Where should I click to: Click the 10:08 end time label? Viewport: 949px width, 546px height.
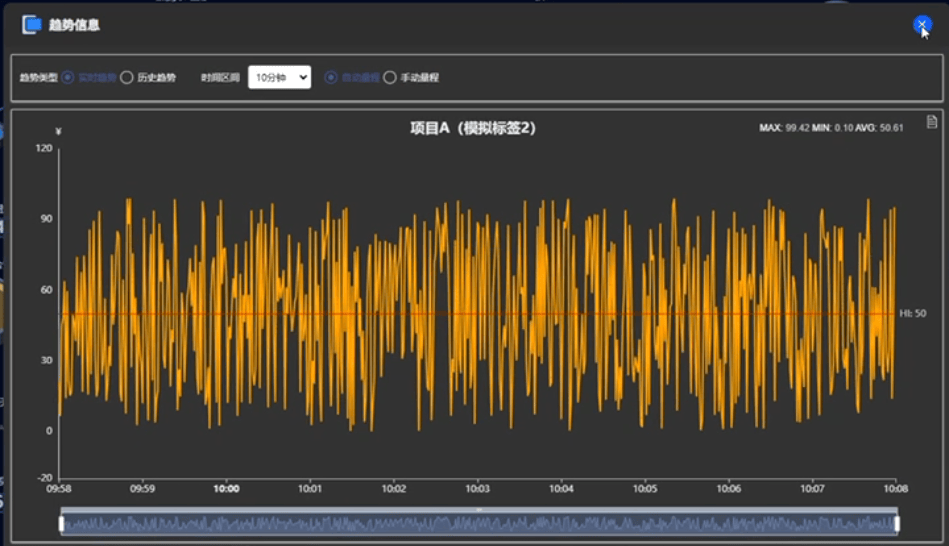[895, 489]
